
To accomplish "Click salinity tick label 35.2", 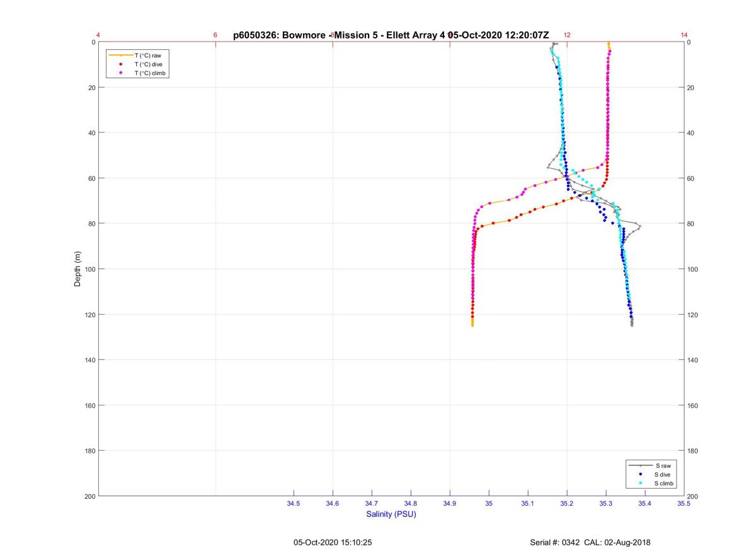I will point(567,503).
